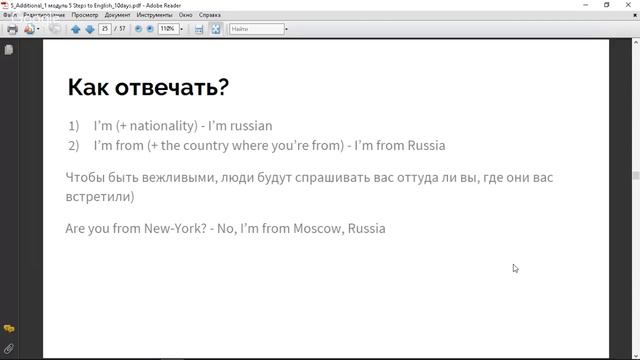Open the Справка menu
This screenshot has width=640, height=360.
click(x=210, y=15)
